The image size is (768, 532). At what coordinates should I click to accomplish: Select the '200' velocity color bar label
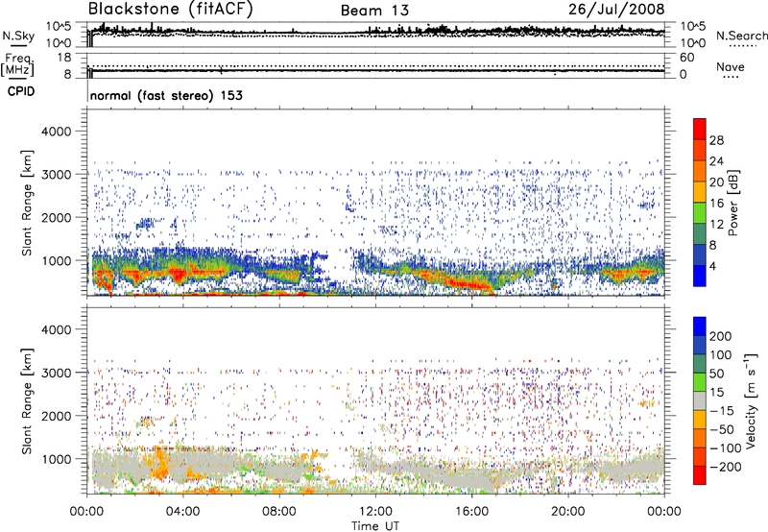[721, 336]
